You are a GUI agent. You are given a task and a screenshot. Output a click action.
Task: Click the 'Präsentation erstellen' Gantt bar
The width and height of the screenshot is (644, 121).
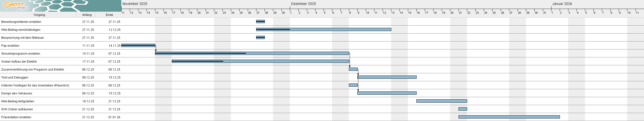509,117
